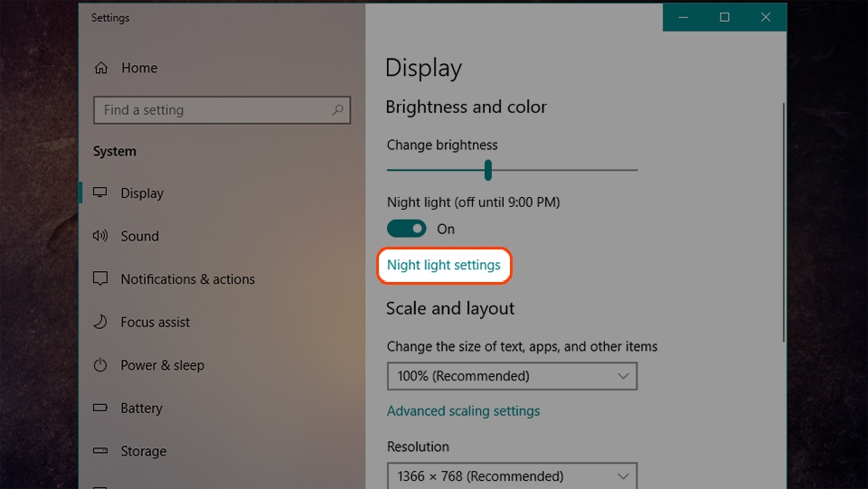Open the Home settings page label
868x489 pixels.
(139, 68)
